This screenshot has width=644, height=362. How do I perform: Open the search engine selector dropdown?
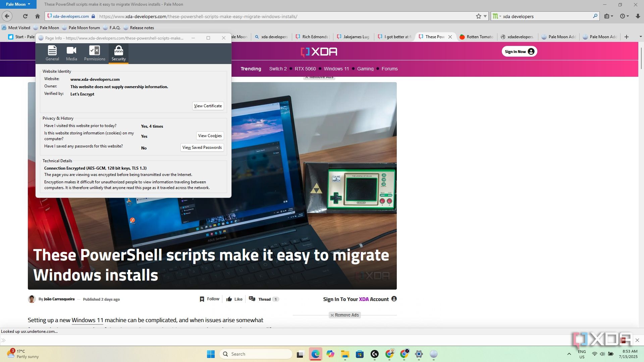[x=497, y=16]
